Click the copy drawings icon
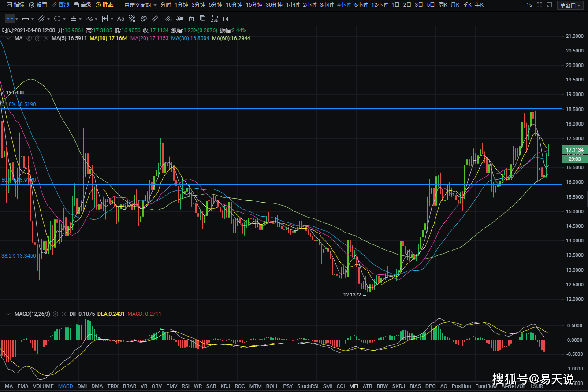 (x=202, y=19)
